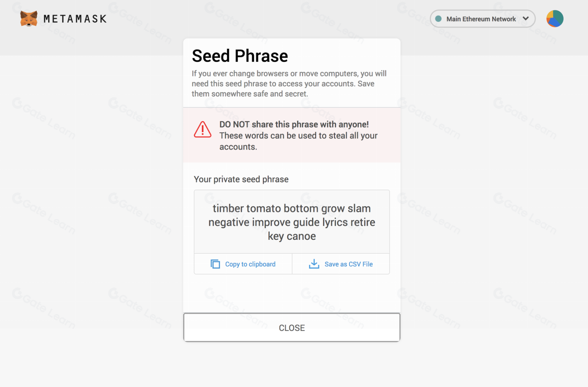The height and width of the screenshot is (387, 588).
Task: Open the colorful account avatar menu
Action: 555,19
